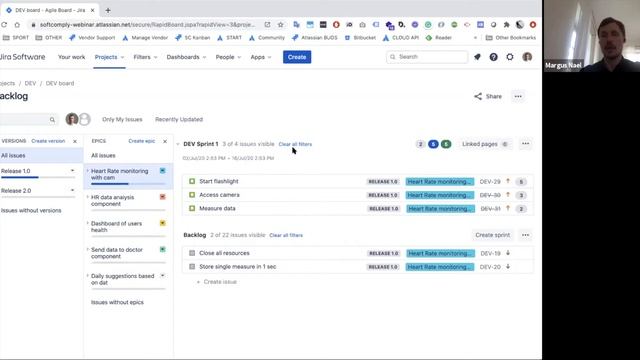Click priority arrow for DEV-29

pos(508,181)
